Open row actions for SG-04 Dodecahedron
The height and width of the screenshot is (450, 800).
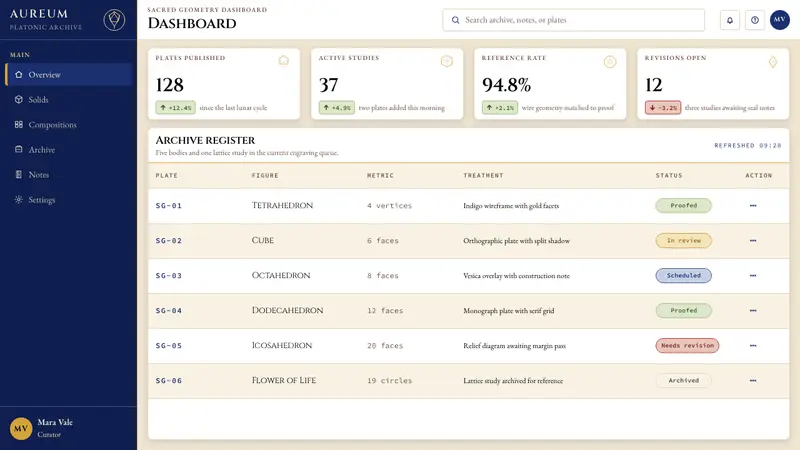tap(753, 310)
